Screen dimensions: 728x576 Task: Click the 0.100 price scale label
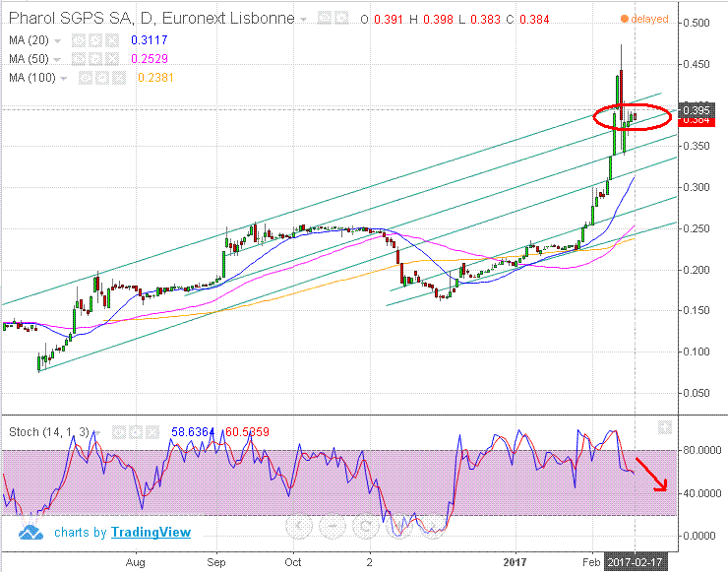[697, 352]
